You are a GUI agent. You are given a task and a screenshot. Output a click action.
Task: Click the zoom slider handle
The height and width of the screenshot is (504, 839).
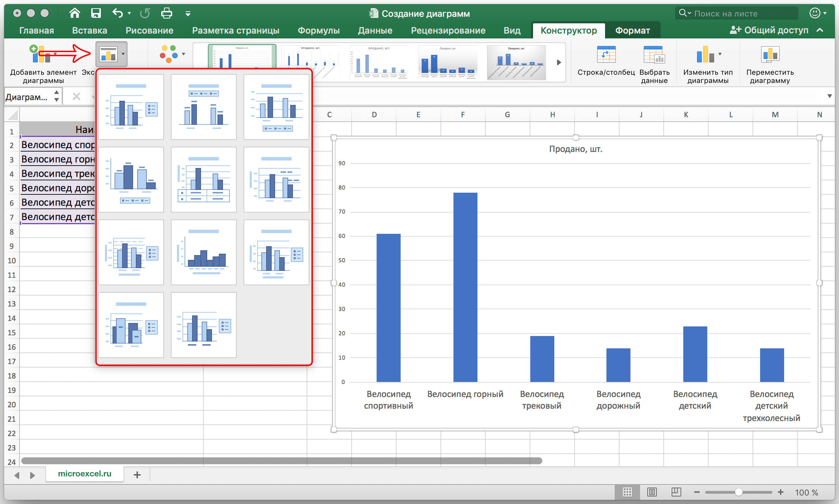click(738, 492)
